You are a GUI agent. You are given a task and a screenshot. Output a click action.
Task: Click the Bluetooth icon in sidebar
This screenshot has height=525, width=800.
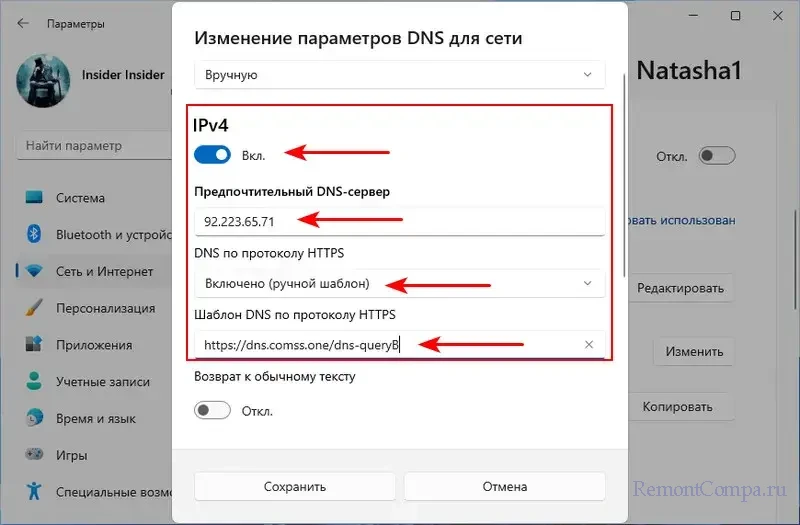tap(35, 234)
